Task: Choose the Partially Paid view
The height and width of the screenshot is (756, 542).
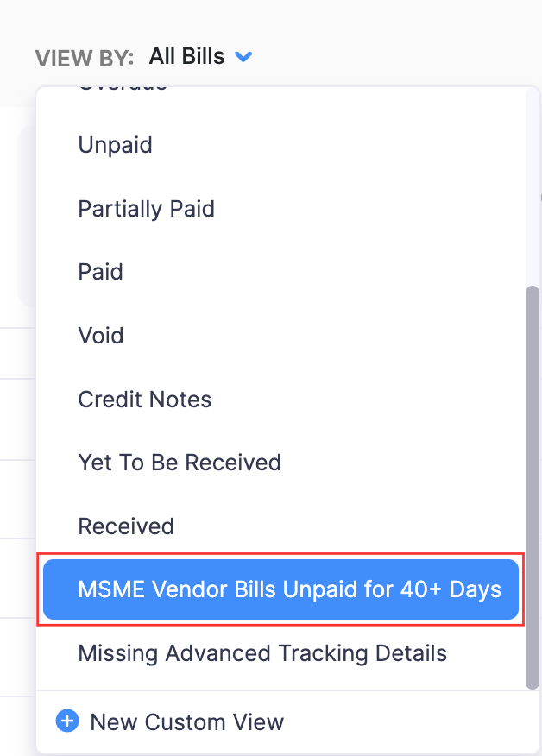Action: click(x=146, y=209)
